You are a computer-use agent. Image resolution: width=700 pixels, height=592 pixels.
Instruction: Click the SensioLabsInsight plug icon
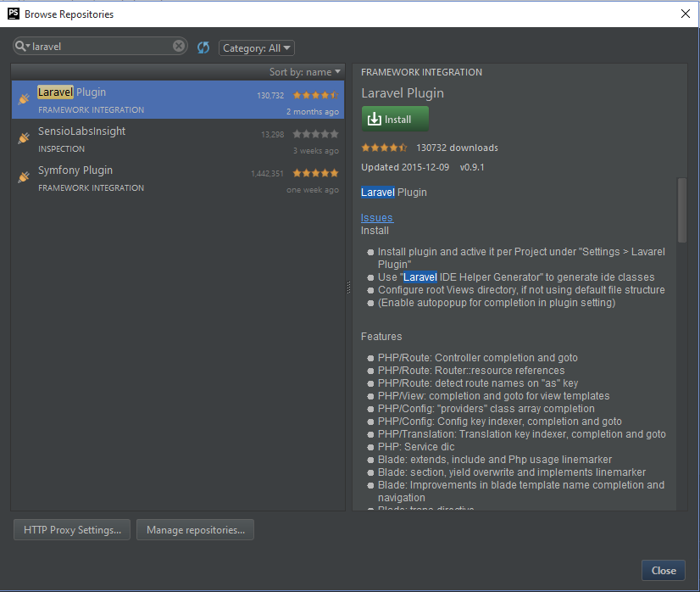point(24,138)
